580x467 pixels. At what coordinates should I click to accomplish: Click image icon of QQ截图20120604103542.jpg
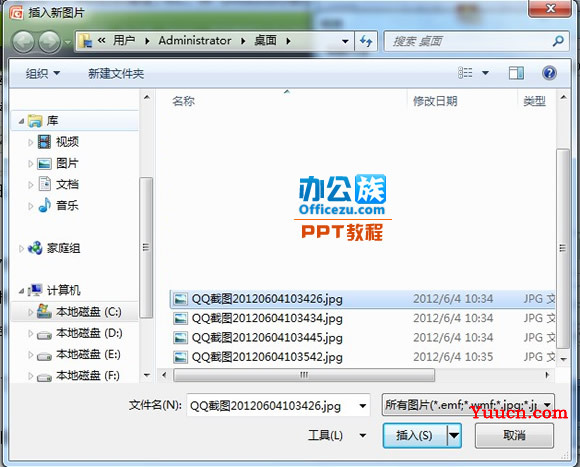click(180, 357)
